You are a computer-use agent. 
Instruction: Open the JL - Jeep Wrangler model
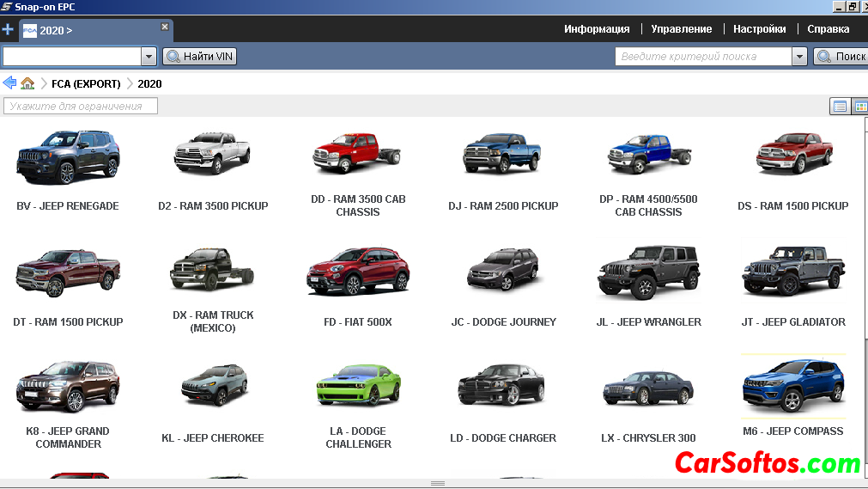(x=648, y=273)
